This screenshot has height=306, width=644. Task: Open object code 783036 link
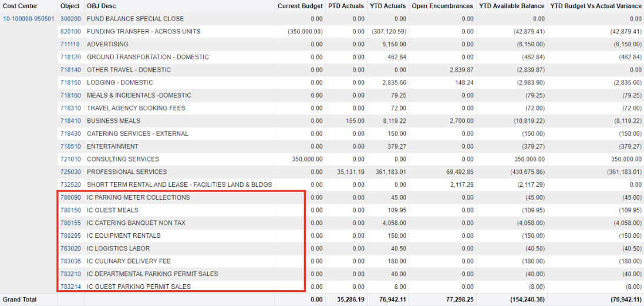coord(70,261)
